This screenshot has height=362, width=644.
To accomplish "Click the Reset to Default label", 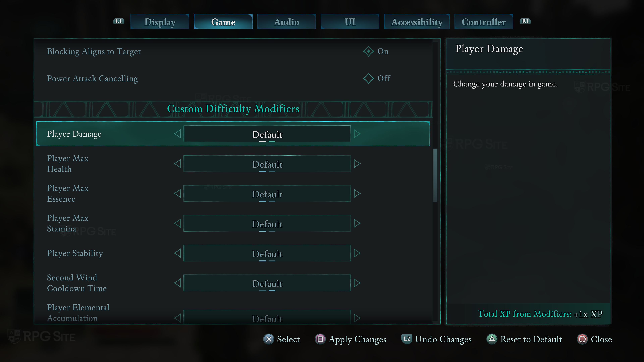I will [531, 339].
